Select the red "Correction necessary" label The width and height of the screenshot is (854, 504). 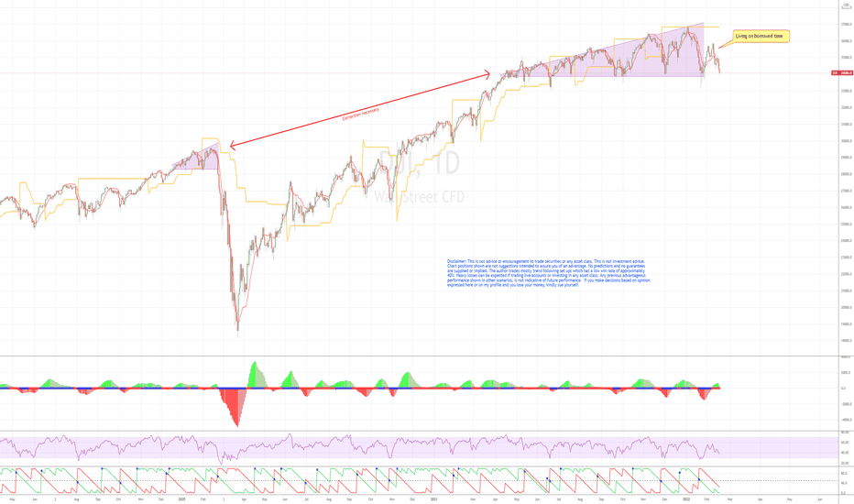click(x=360, y=114)
